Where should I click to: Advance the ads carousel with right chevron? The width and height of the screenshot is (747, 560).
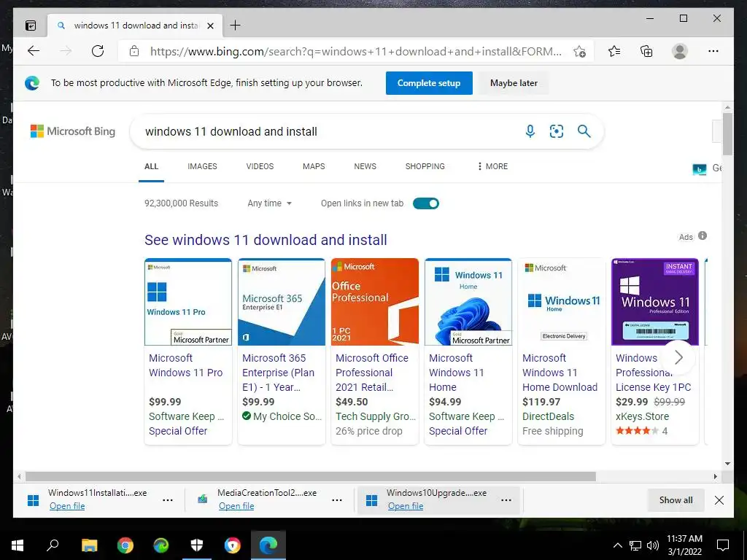click(678, 357)
